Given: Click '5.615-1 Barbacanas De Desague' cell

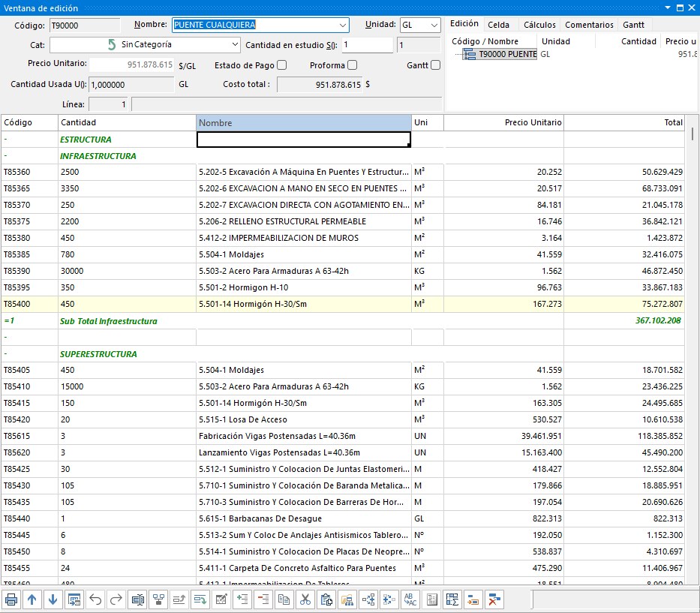Looking at the screenshot, I should pyautogui.click(x=304, y=518).
